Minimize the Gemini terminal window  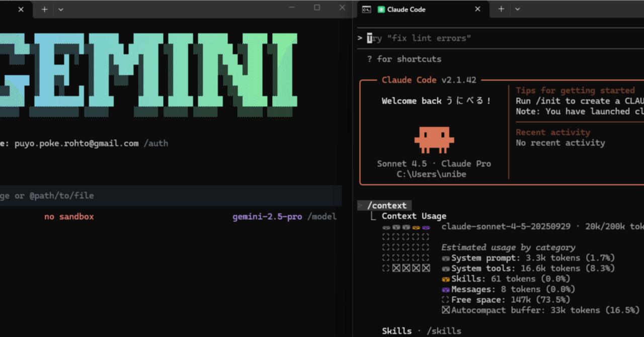tap(292, 8)
